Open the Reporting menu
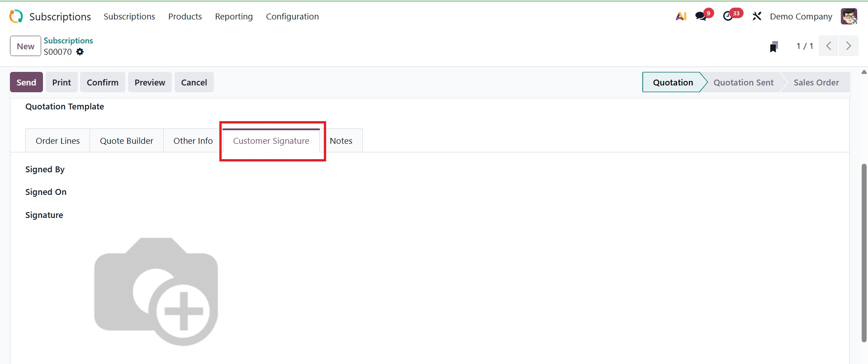The width and height of the screenshot is (868, 364). (234, 16)
